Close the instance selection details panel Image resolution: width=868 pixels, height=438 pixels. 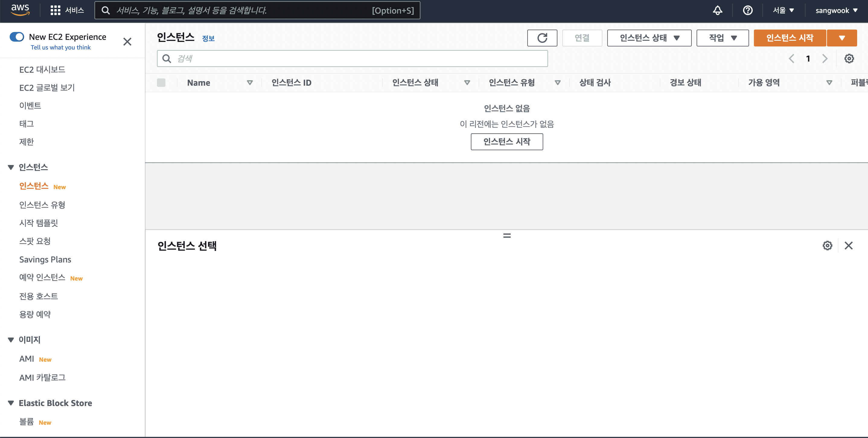tap(848, 246)
